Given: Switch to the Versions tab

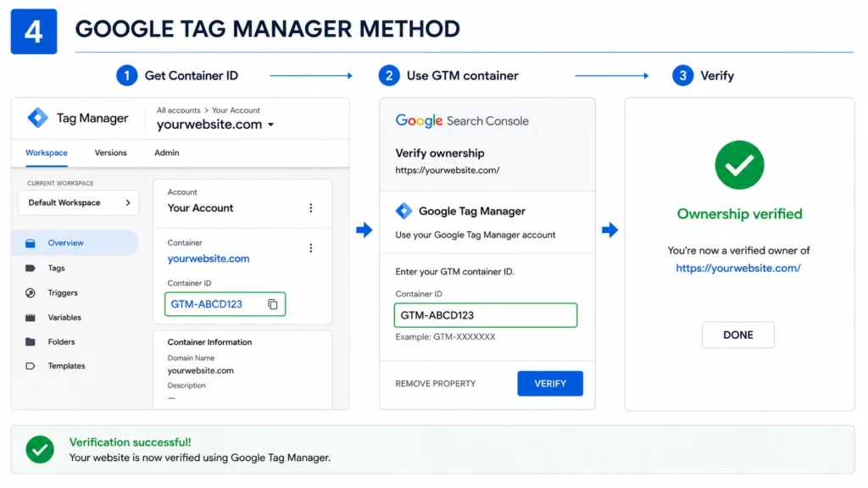Looking at the screenshot, I should [x=111, y=152].
